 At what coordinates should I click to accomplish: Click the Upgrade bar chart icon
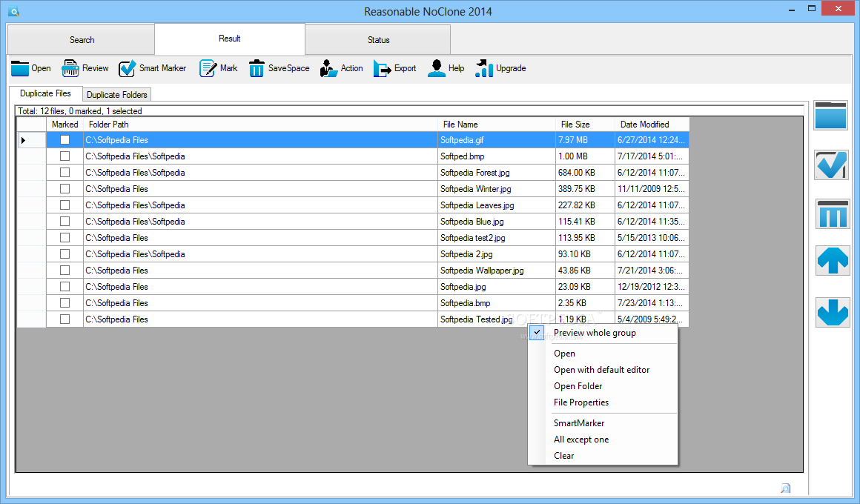pyautogui.click(x=483, y=68)
